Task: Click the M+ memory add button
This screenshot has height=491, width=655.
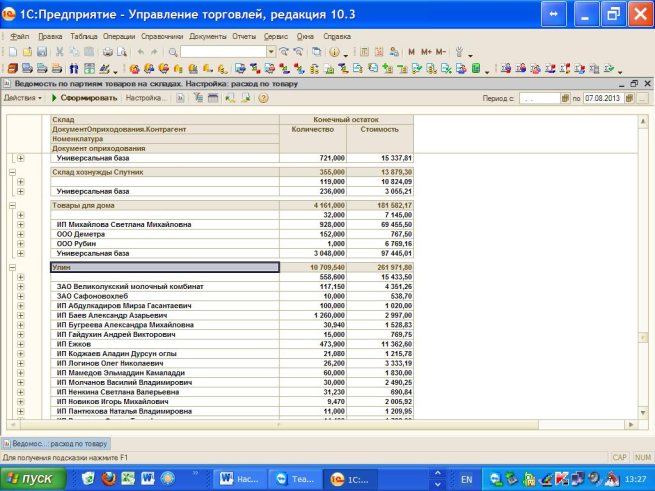Action: (x=426, y=52)
